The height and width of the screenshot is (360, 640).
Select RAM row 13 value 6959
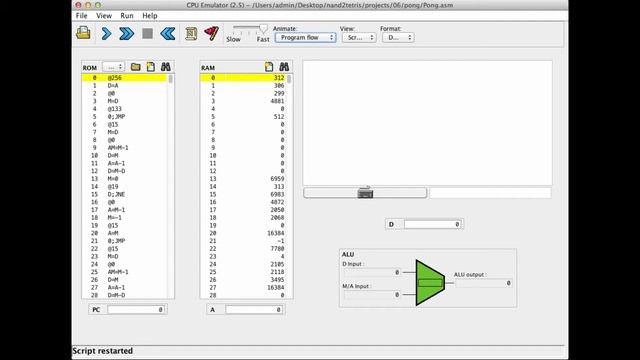243,178
